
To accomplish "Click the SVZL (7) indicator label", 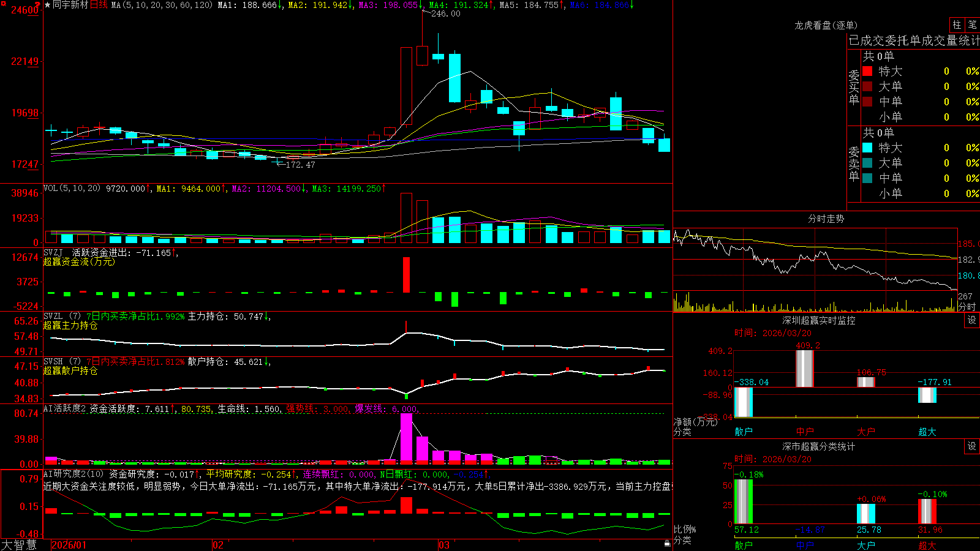I will pos(62,316).
